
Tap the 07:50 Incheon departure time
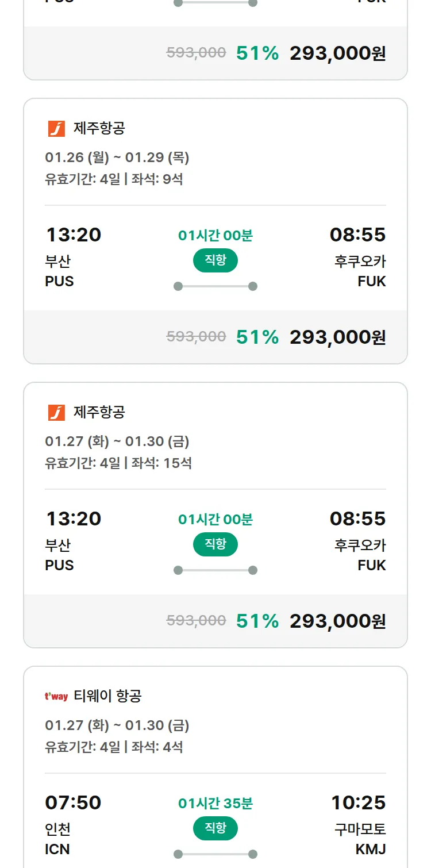73,802
